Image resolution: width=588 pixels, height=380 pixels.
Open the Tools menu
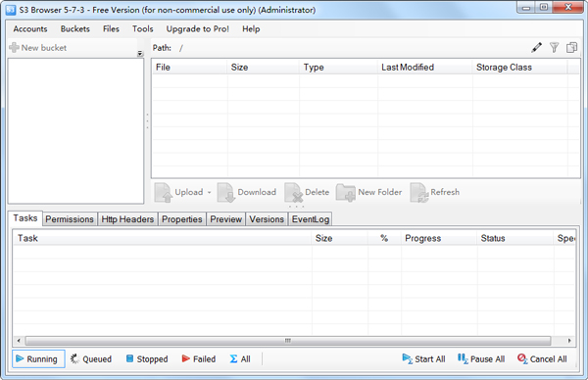142,28
